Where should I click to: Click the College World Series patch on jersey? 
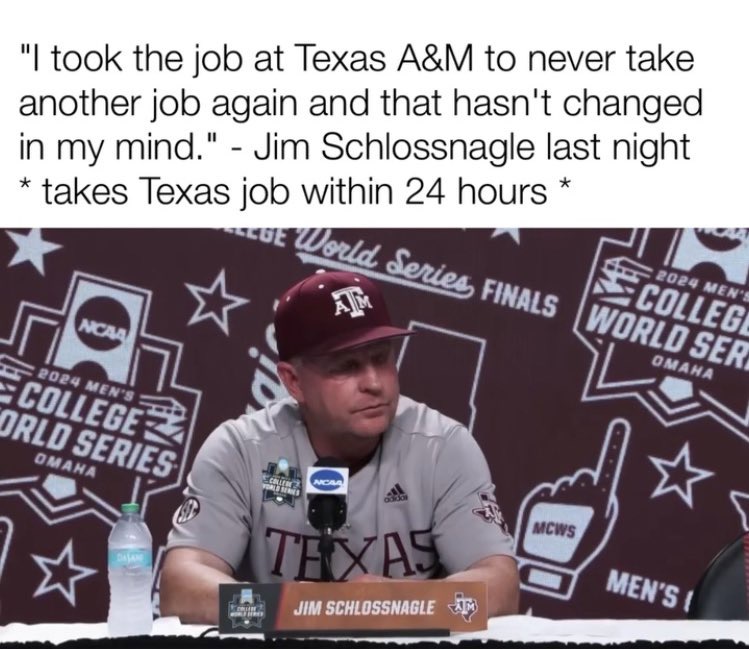[x=282, y=482]
